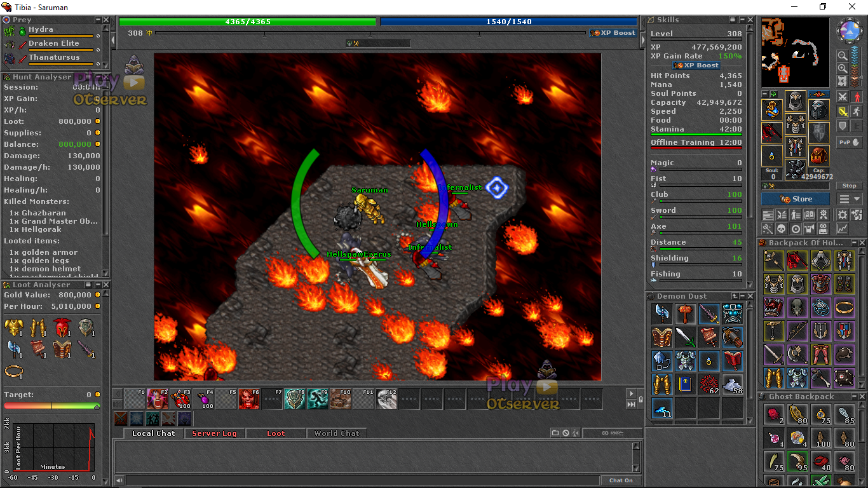This screenshot has height=488, width=868.
Task: Toggle the action bar lock icon
Action: 640,399
